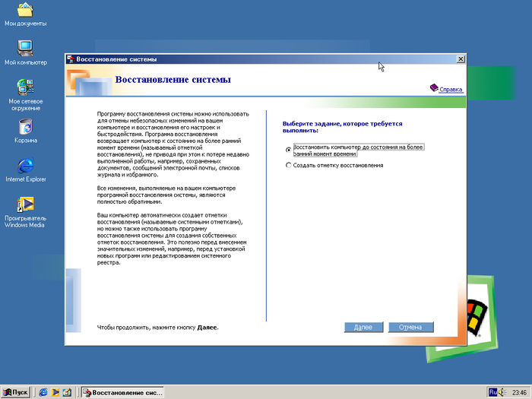The height and width of the screenshot is (399, 532).
Task: Click the Отмена button
Action: coord(410,327)
